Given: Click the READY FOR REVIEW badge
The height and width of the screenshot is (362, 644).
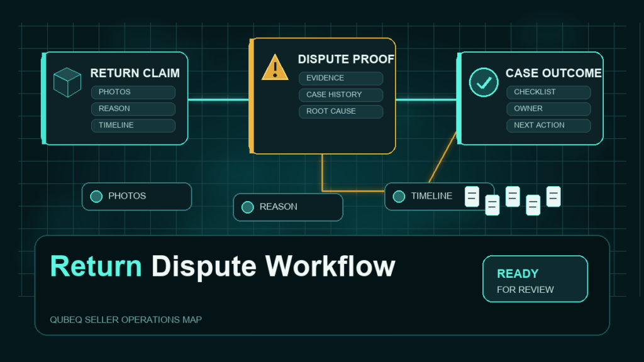Looking at the screenshot, I should [535, 279].
